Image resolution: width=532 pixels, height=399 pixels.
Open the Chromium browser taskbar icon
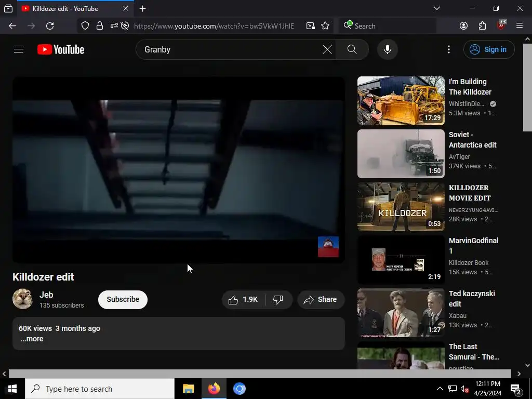pyautogui.click(x=239, y=389)
